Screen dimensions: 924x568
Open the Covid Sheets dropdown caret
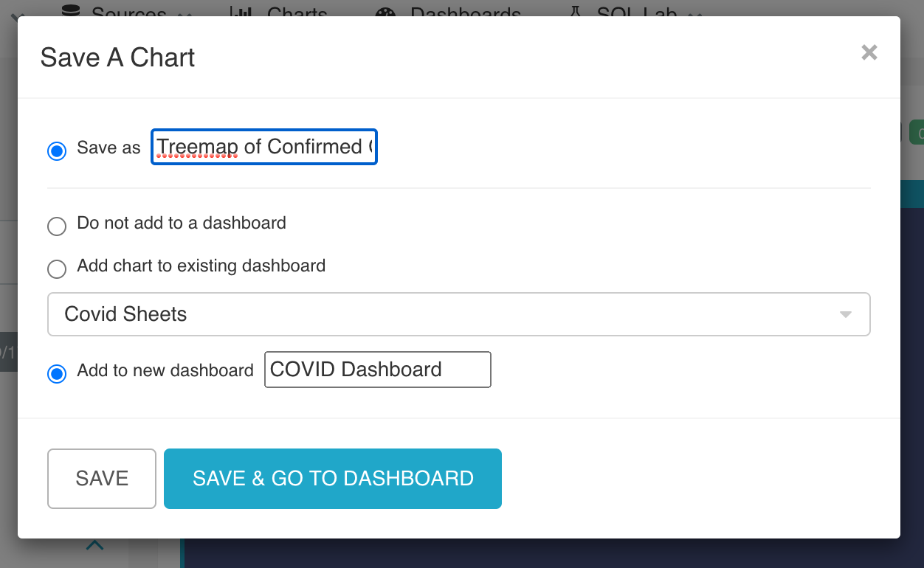pyautogui.click(x=845, y=314)
